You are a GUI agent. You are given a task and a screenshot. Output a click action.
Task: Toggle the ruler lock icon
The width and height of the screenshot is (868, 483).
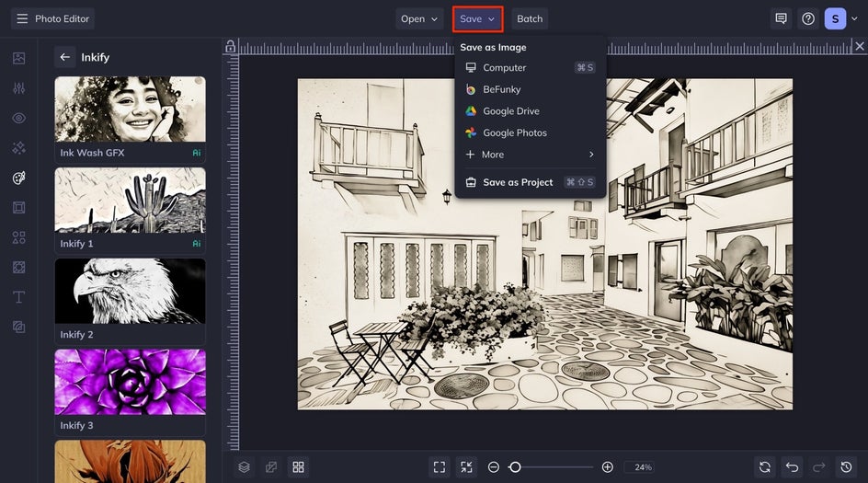(x=230, y=47)
